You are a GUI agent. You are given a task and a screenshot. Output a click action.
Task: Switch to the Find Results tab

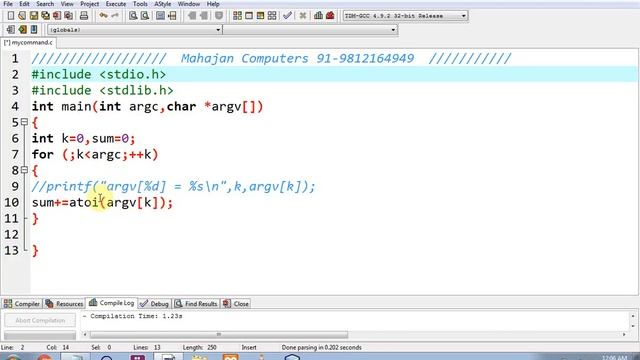tap(196, 304)
